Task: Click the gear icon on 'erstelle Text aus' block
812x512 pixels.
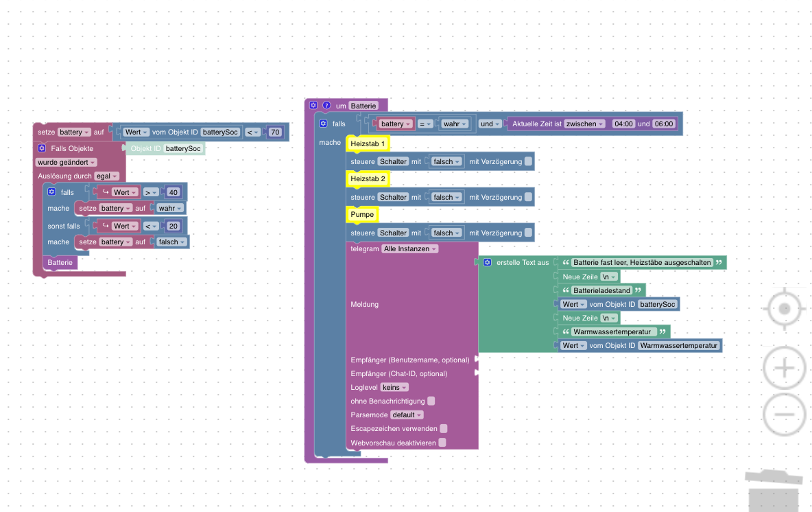Action: pos(488,262)
